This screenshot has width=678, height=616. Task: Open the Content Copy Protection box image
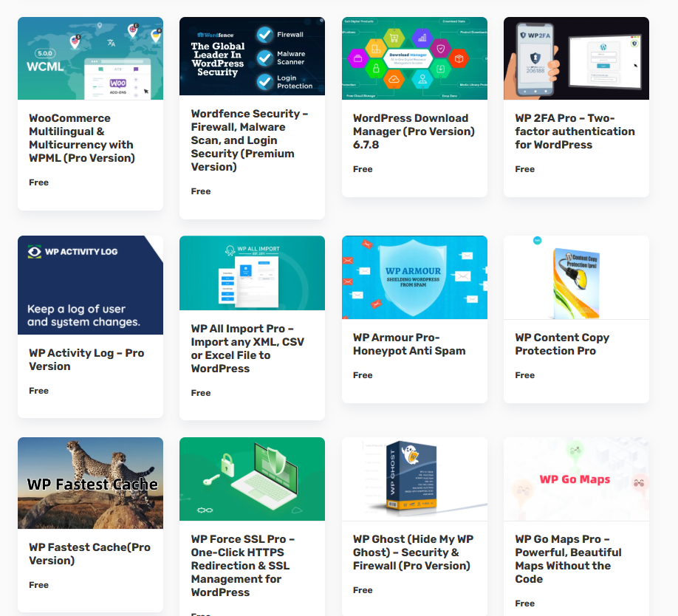tap(576, 278)
